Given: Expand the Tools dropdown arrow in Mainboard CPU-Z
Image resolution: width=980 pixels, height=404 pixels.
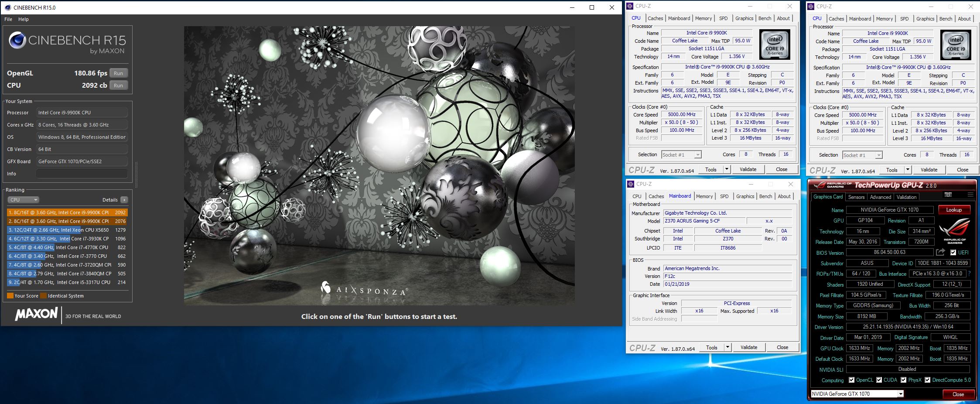Looking at the screenshot, I should click(727, 347).
